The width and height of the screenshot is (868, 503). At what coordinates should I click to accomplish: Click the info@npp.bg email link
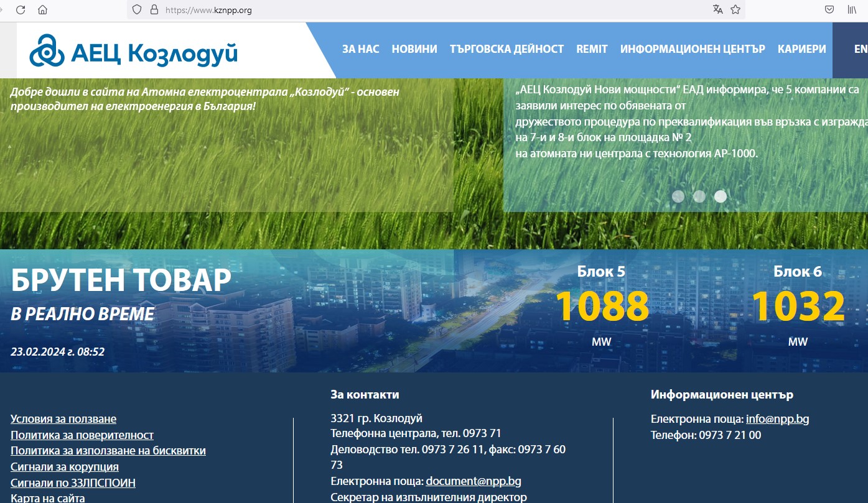777,419
